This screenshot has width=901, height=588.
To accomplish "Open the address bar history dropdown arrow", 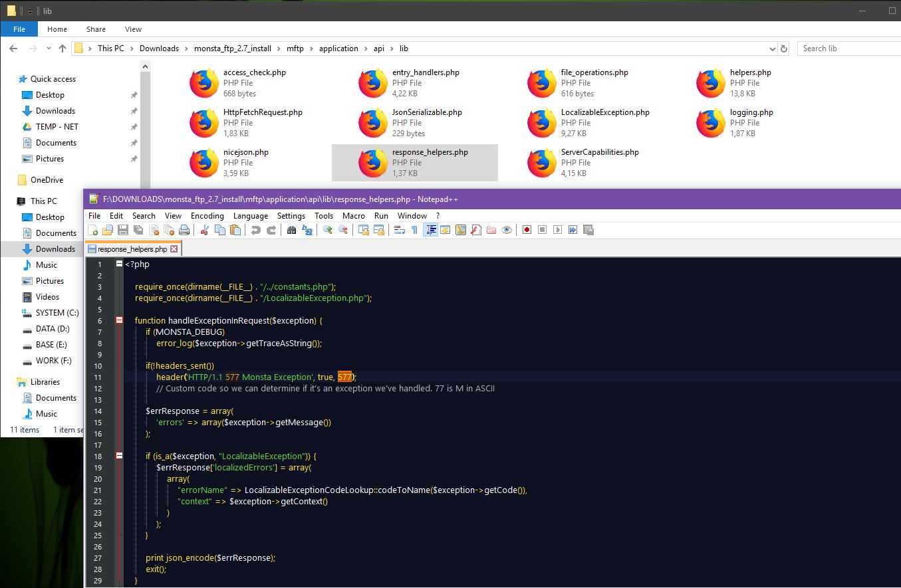I will tap(772, 49).
